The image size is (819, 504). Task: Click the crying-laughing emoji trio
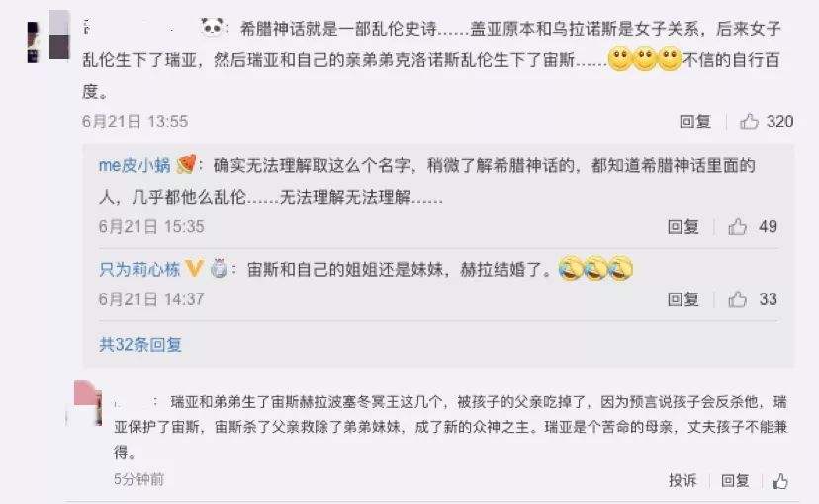[x=595, y=268]
